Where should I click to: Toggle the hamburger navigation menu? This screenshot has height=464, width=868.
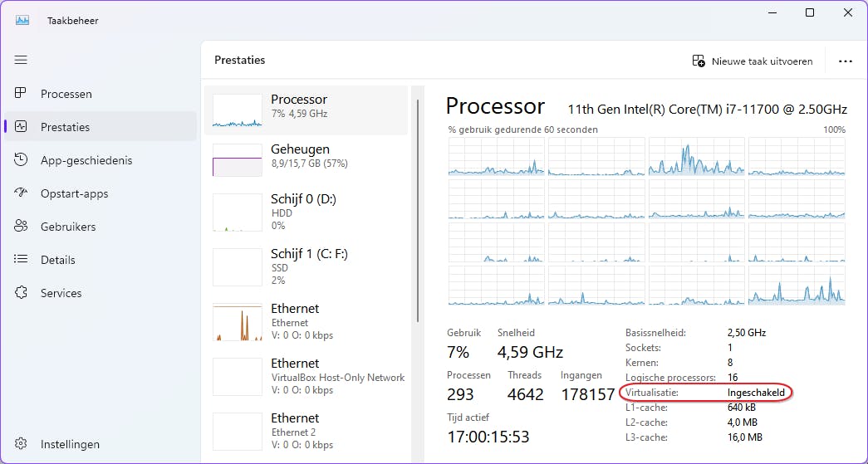[x=21, y=60]
